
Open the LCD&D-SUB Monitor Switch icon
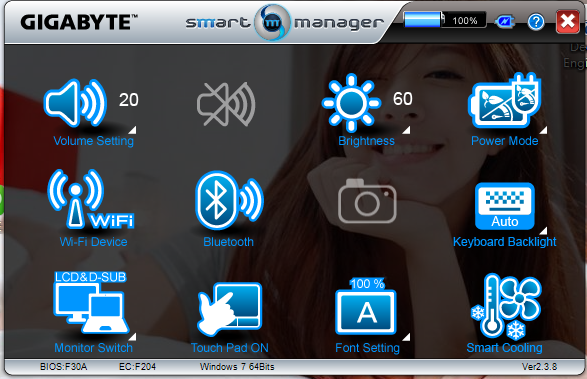pyautogui.click(x=90, y=302)
